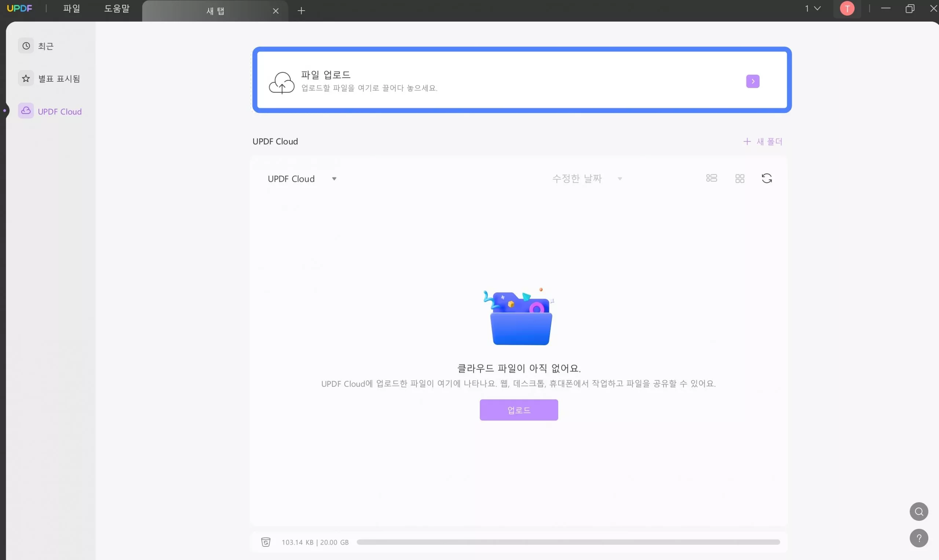This screenshot has width=939, height=560.
Task: Click the UPDF logo
Action: [x=20, y=8]
